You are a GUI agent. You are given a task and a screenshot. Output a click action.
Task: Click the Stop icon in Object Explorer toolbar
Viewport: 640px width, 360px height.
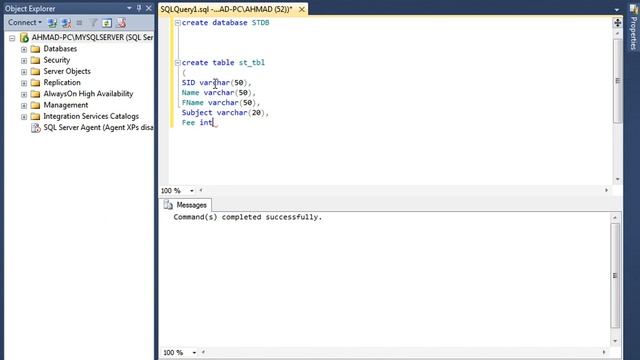tap(79, 23)
